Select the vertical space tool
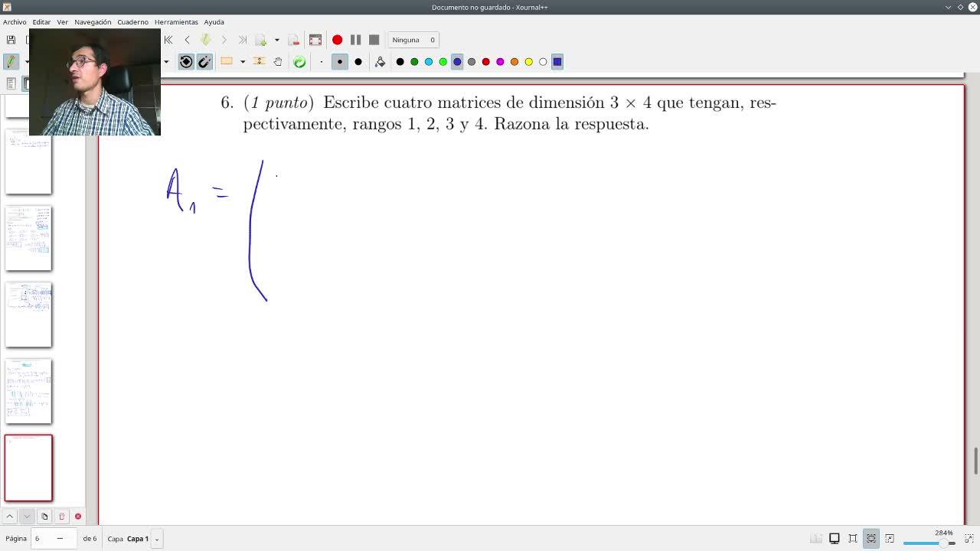980x551 pixels. (x=260, y=62)
